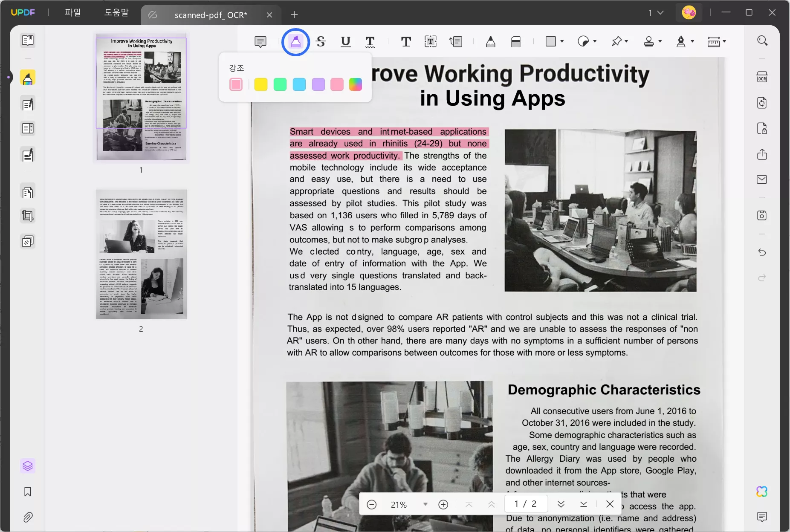The height and width of the screenshot is (532, 790).
Task: Expand the zoom level dropdown
Action: pyautogui.click(x=425, y=504)
